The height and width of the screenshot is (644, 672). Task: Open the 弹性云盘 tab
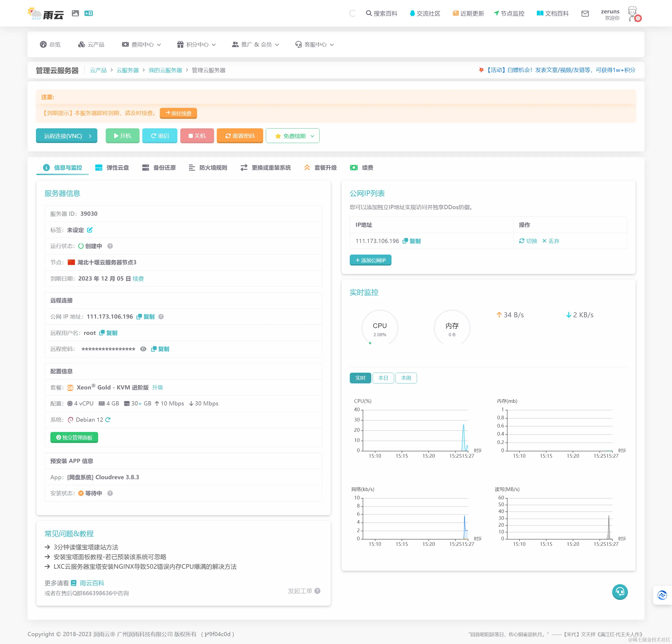pos(112,168)
